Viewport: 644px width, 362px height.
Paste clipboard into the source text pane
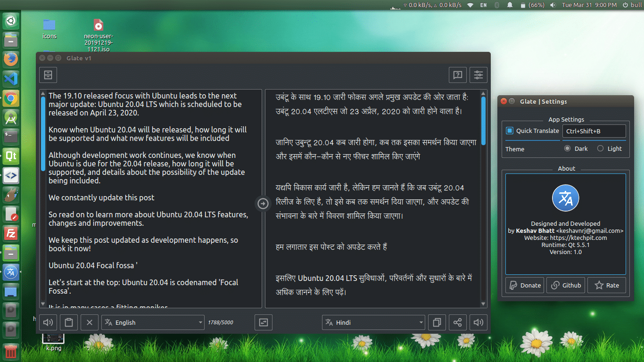pos(69,322)
